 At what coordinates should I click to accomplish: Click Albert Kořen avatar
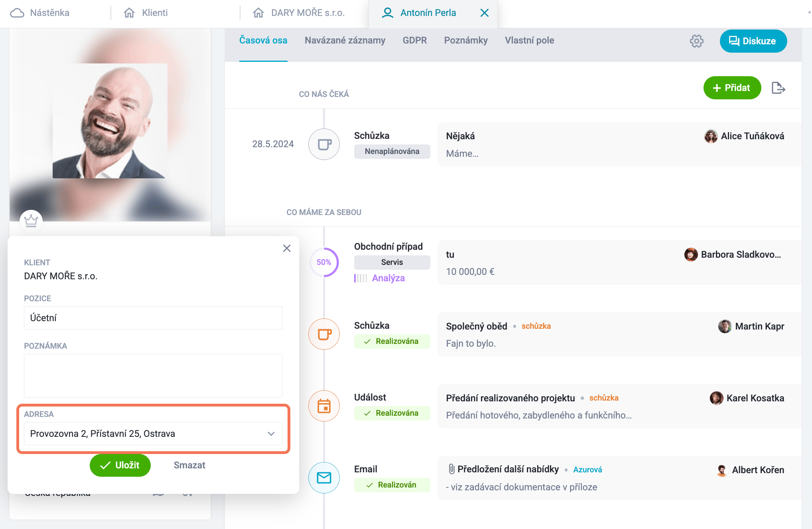click(722, 470)
